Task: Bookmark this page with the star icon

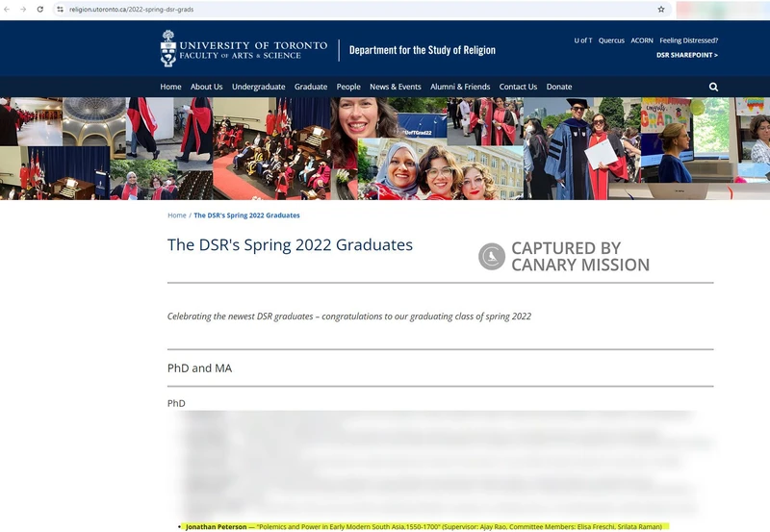Action: (x=661, y=9)
